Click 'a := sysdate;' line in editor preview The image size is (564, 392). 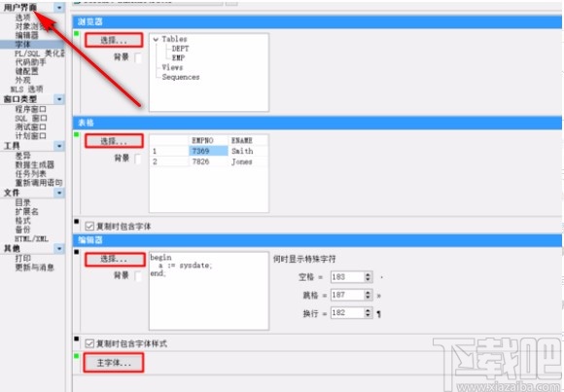186,266
